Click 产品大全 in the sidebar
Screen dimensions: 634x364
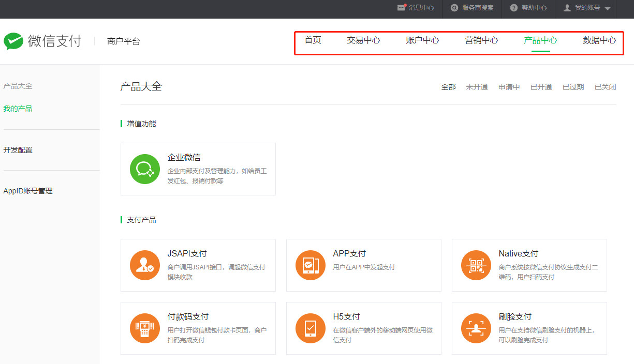[18, 86]
